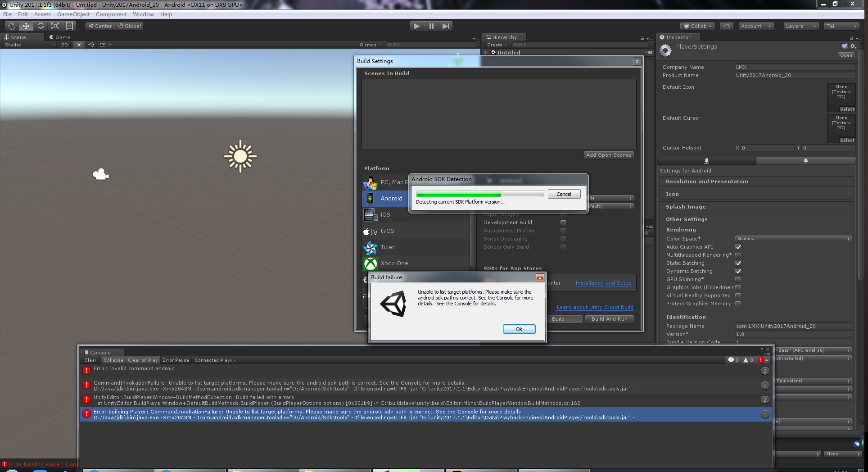Click the Clear button in Console
The image size is (868, 472).
[x=90, y=360]
